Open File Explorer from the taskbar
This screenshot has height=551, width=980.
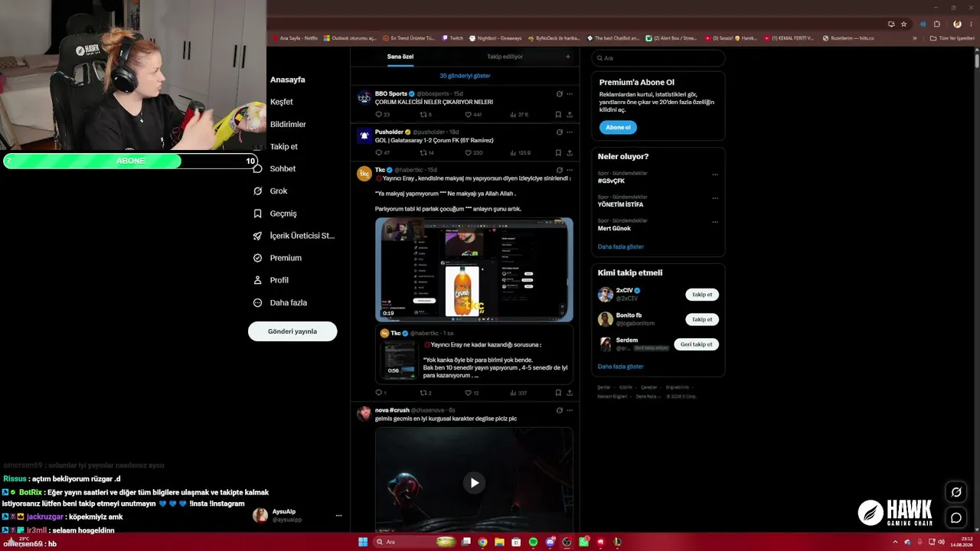click(499, 542)
